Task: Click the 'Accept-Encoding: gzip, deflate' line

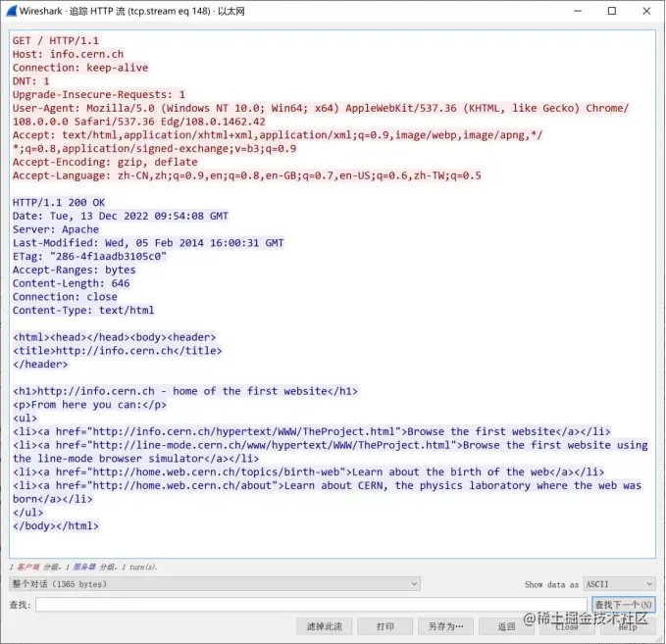Action: click(x=105, y=162)
